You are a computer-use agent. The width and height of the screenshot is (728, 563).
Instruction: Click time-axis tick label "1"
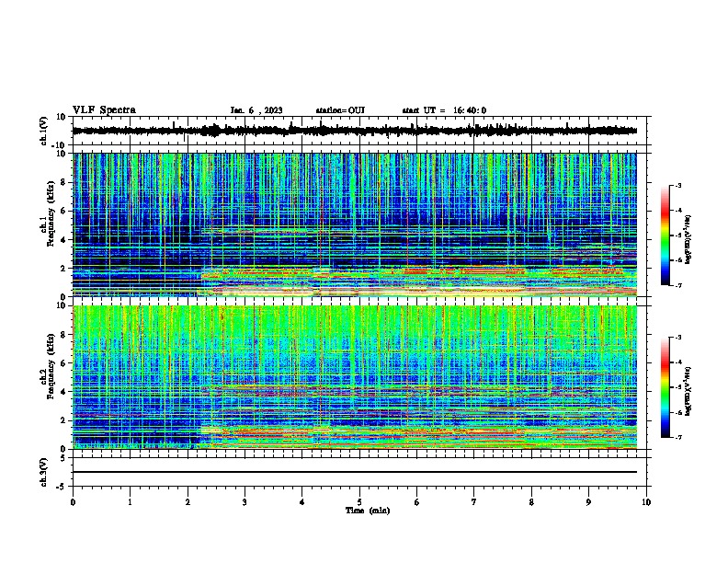(130, 502)
